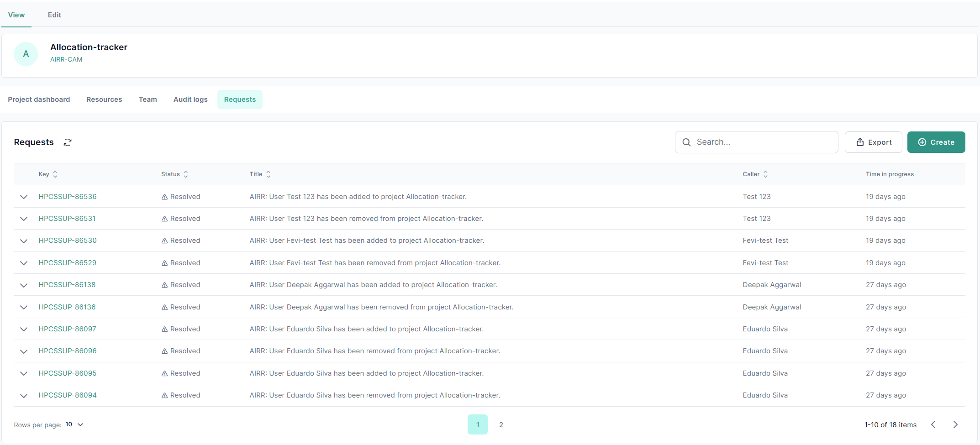This screenshot has height=445, width=980.
Task: Expand row HPCSSUP-86536 details
Action: pyautogui.click(x=24, y=197)
